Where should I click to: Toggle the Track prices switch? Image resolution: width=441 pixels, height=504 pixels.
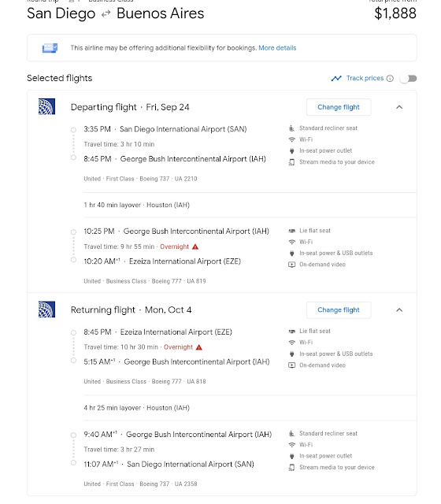(408, 79)
